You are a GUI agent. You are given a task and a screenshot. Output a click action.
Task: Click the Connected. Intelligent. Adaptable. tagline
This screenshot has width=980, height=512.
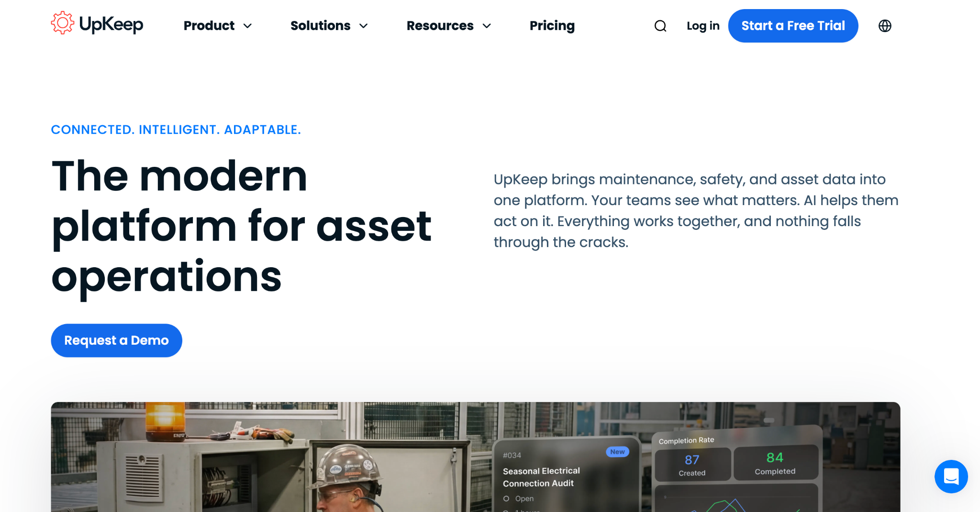click(x=176, y=130)
